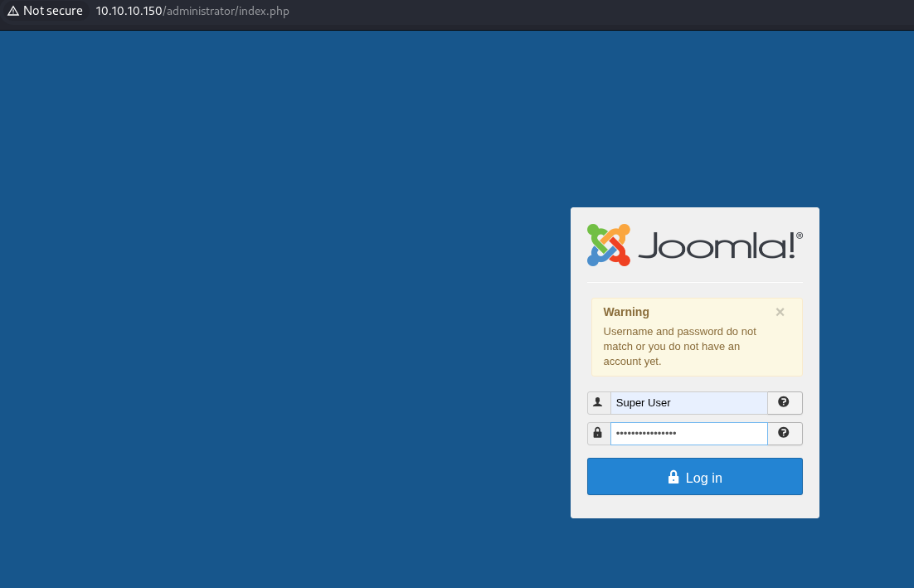The height and width of the screenshot is (588, 914).
Task: Click empty space below the Log in button
Action: coord(694,506)
